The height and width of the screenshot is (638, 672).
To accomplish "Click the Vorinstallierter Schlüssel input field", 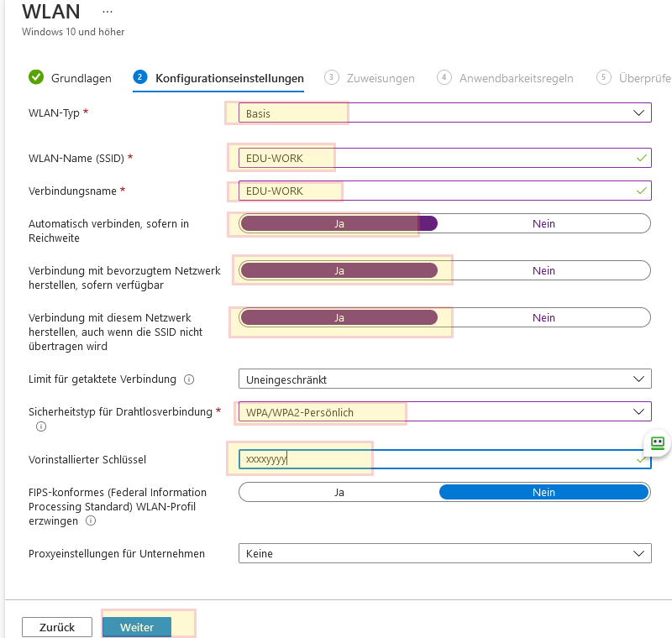I will click(x=437, y=459).
